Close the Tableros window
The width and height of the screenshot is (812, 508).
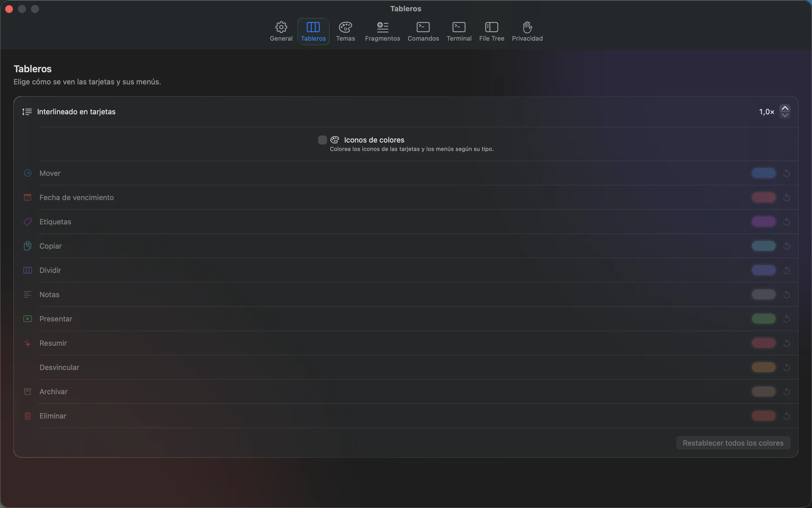pyautogui.click(x=9, y=9)
